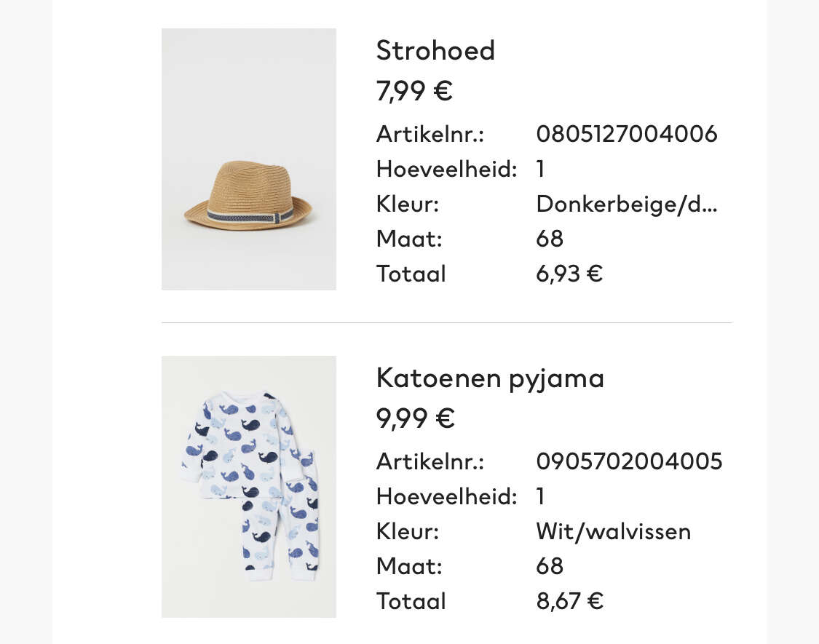Select the Strohoed price 7,99 €
This screenshot has width=819, height=644.
[414, 92]
